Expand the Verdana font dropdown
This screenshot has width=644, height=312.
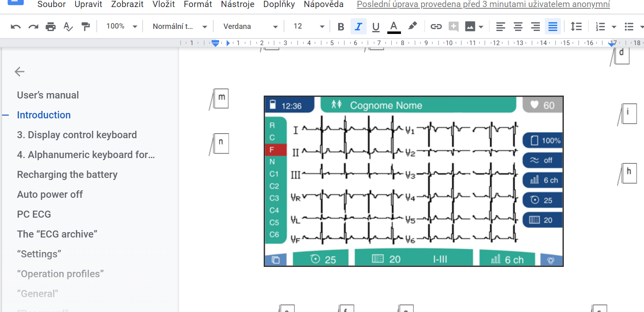[x=250, y=26]
